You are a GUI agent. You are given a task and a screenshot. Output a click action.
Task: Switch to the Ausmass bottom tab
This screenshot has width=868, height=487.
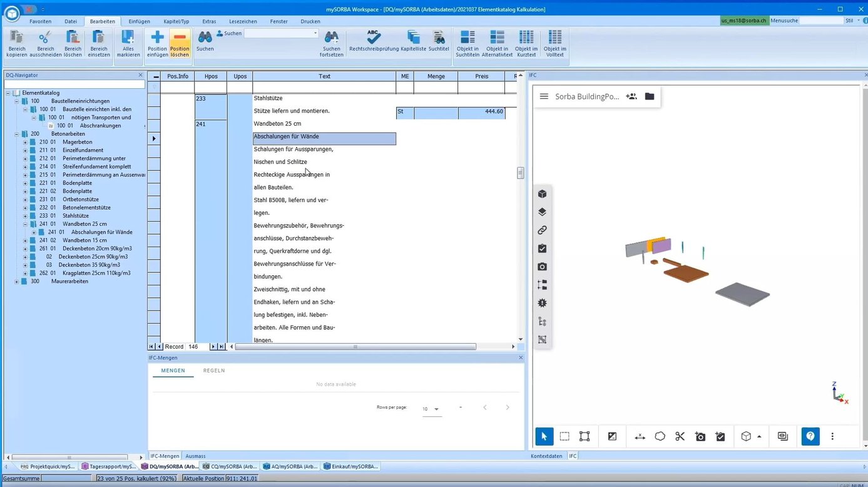pos(196,456)
